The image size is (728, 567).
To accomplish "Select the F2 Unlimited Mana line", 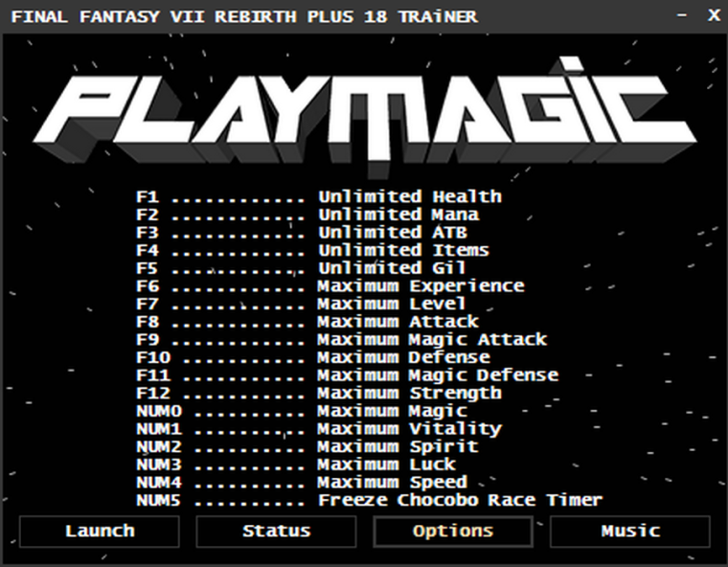I will click(307, 215).
